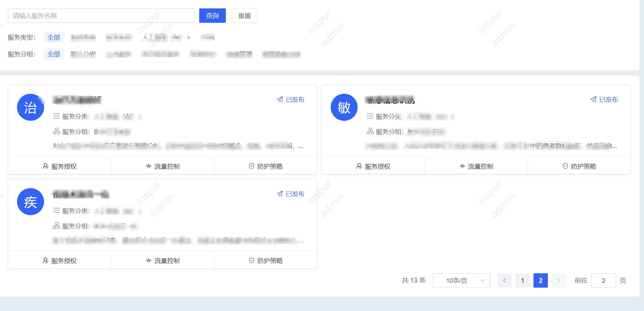The height and width of the screenshot is (311, 644).
Task: Focus the 前往 page number field
Action: point(604,280)
